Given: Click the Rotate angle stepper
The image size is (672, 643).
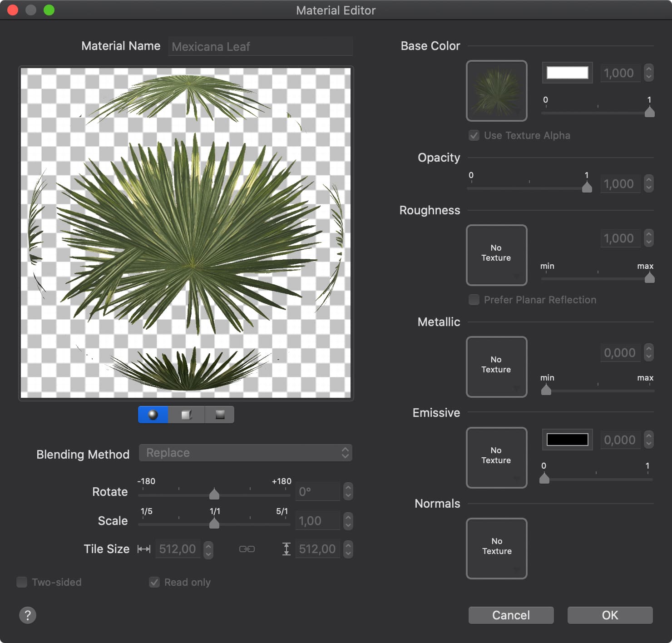Looking at the screenshot, I should point(348,491).
